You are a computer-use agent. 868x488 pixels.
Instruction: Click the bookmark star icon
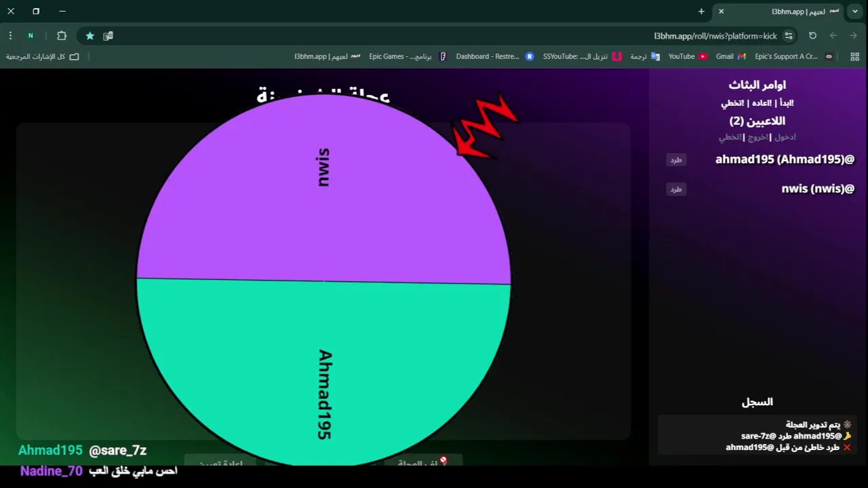(x=90, y=35)
